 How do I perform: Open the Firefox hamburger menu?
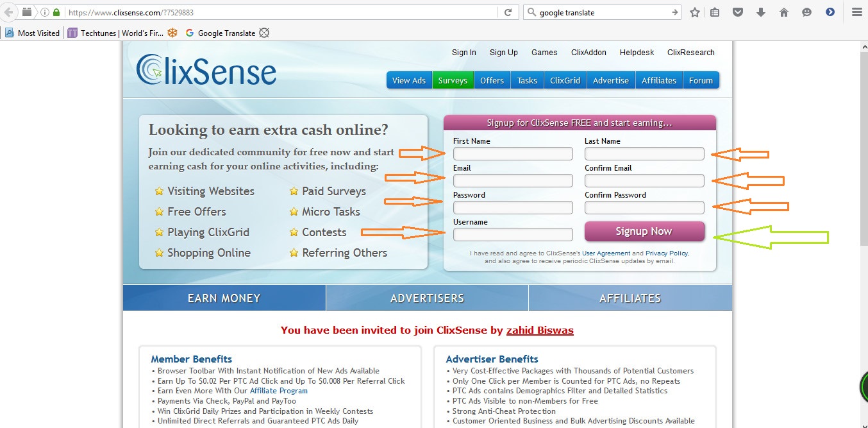pos(856,12)
